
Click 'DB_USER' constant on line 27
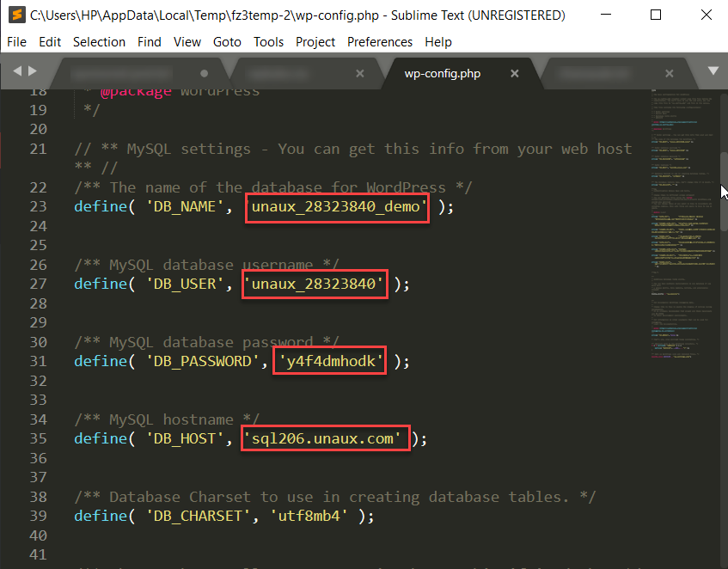click(185, 284)
